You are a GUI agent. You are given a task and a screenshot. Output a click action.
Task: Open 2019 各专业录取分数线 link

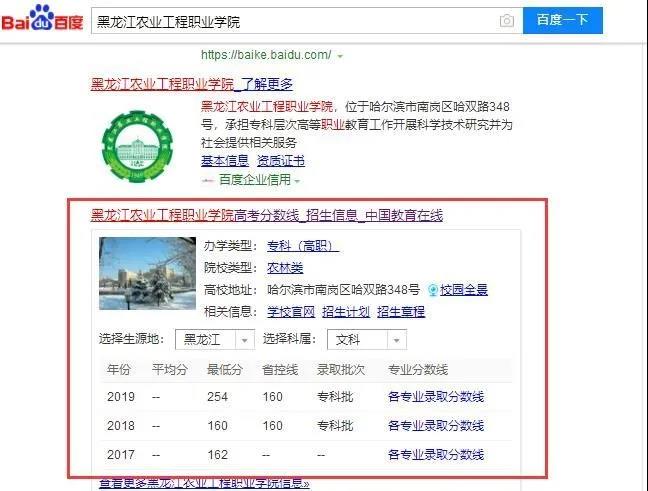coord(436,397)
